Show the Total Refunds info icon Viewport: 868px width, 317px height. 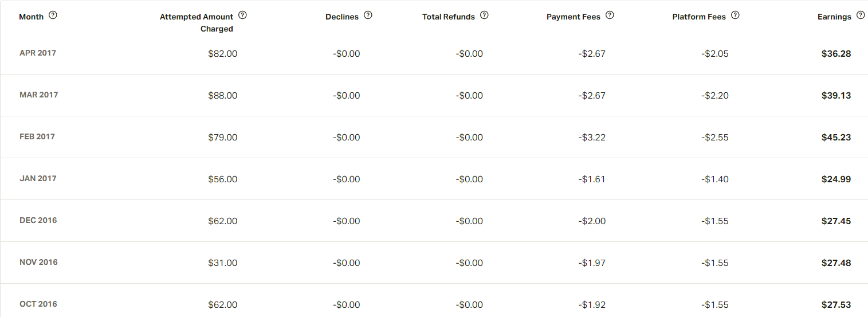[x=484, y=15]
